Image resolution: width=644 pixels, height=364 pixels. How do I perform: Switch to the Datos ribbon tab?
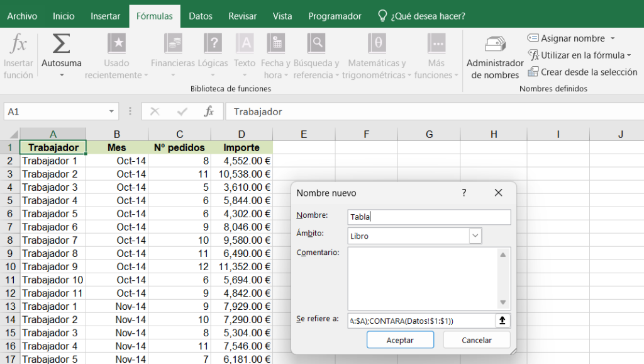201,16
